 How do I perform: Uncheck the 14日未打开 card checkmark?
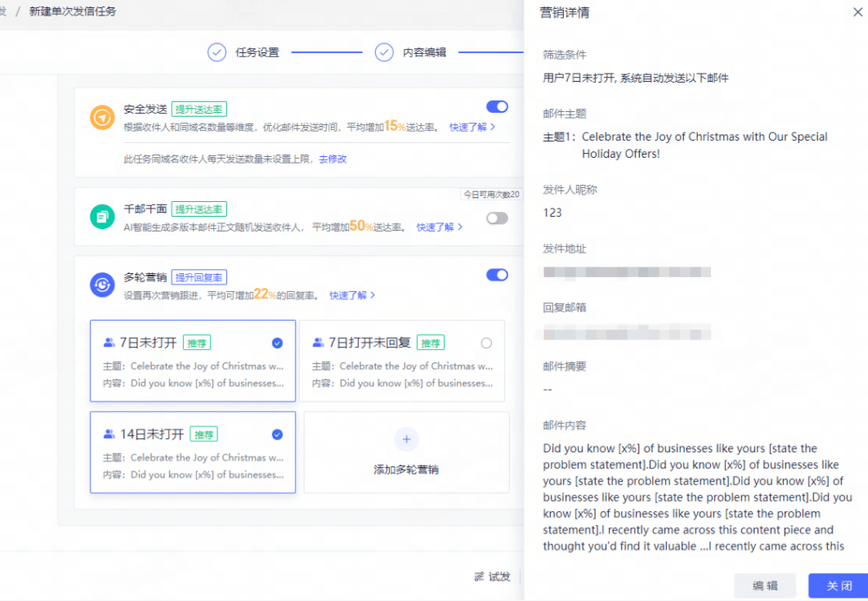point(277,434)
